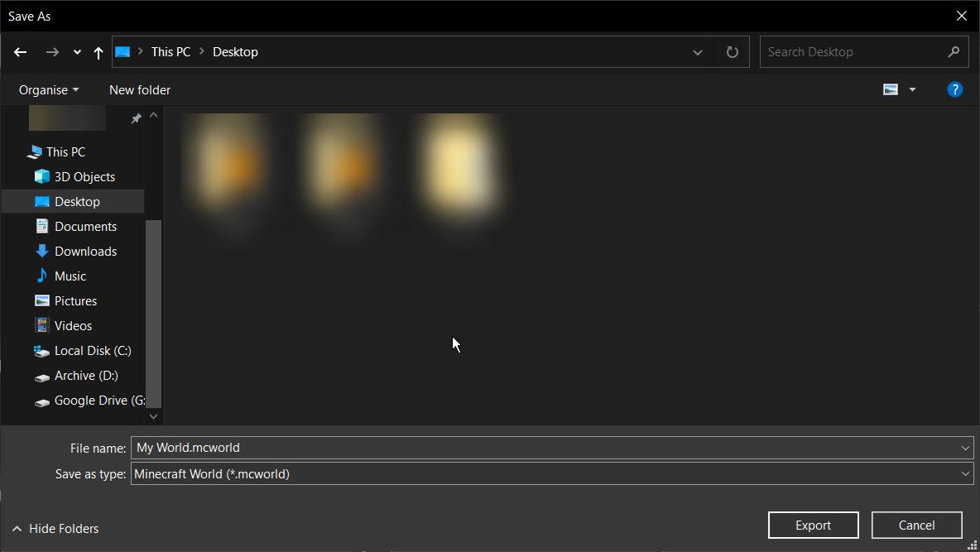Open the Help question mark icon
Image resolution: width=980 pixels, height=552 pixels.
(x=954, y=89)
